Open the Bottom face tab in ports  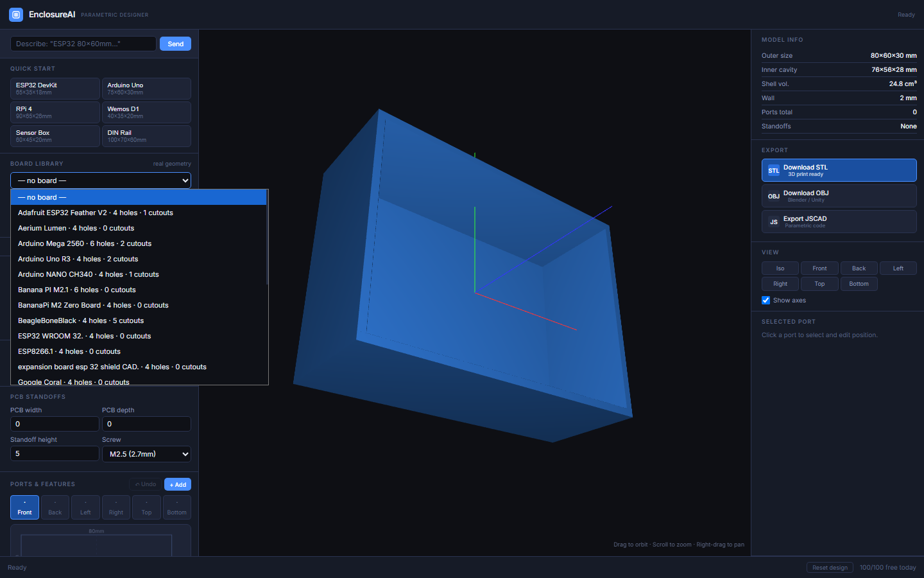[x=177, y=507]
